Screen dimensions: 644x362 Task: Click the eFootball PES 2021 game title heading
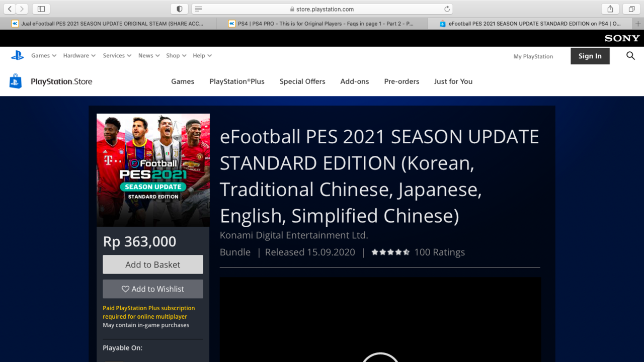(x=380, y=176)
